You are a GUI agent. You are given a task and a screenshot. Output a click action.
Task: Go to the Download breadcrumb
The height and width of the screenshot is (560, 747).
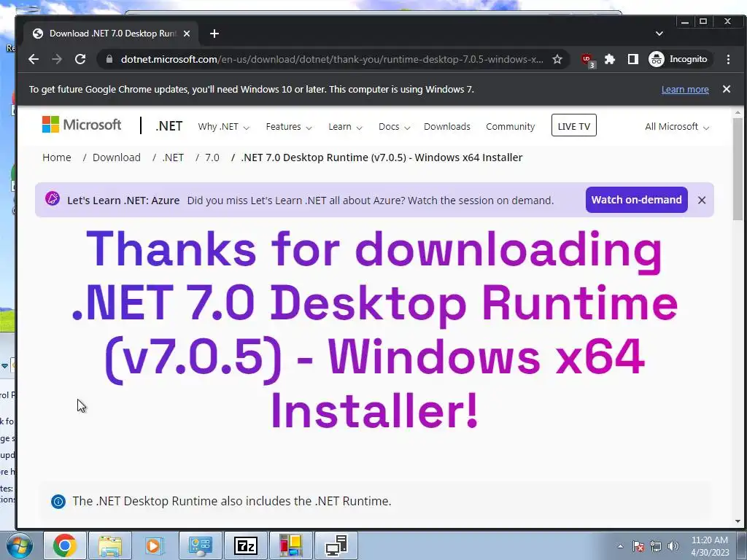tap(116, 157)
